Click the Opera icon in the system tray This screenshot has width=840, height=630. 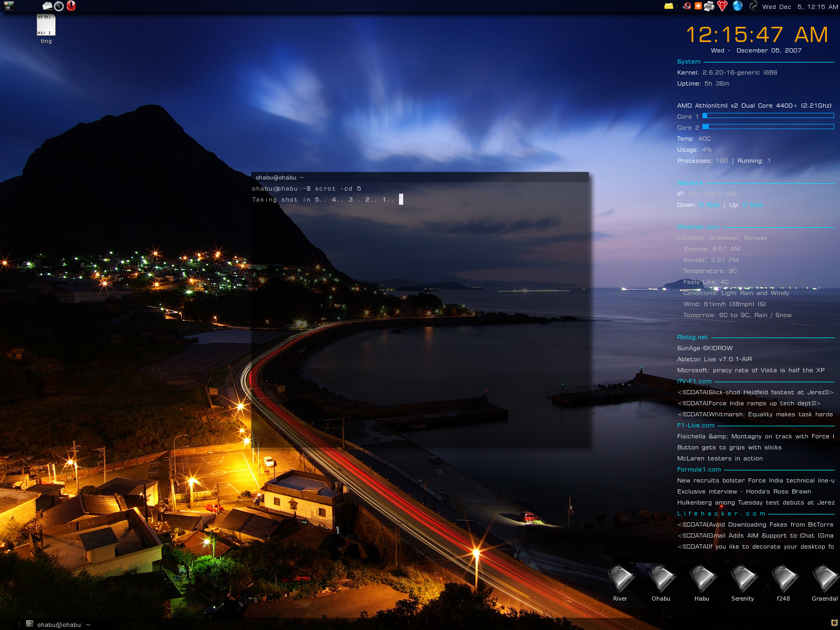[687, 6]
